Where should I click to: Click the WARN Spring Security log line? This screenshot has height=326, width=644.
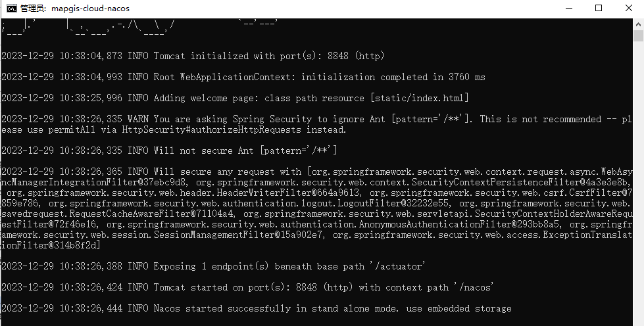pyautogui.click(x=316, y=124)
